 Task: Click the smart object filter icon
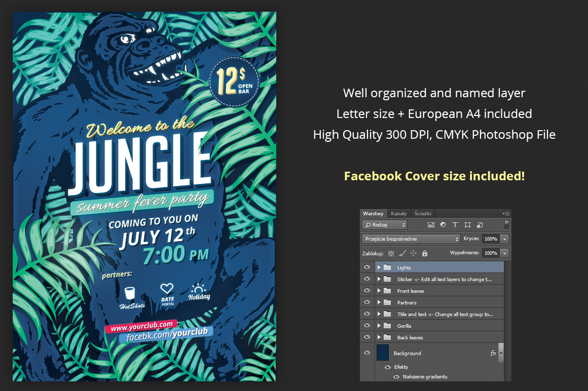[480, 224]
